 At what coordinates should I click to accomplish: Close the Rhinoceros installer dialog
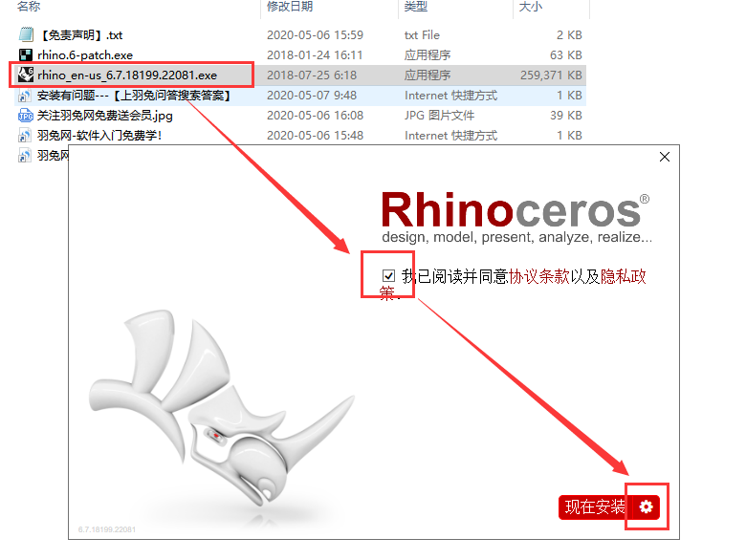(665, 157)
